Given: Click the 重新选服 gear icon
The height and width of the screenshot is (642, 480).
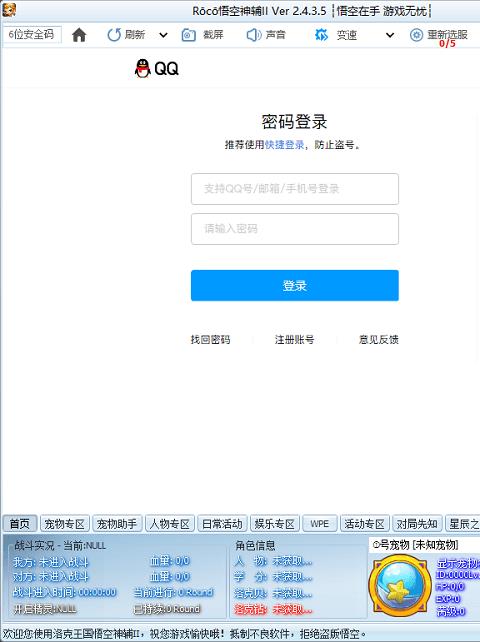Looking at the screenshot, I should pyautogui.click(x=417, y=35).
